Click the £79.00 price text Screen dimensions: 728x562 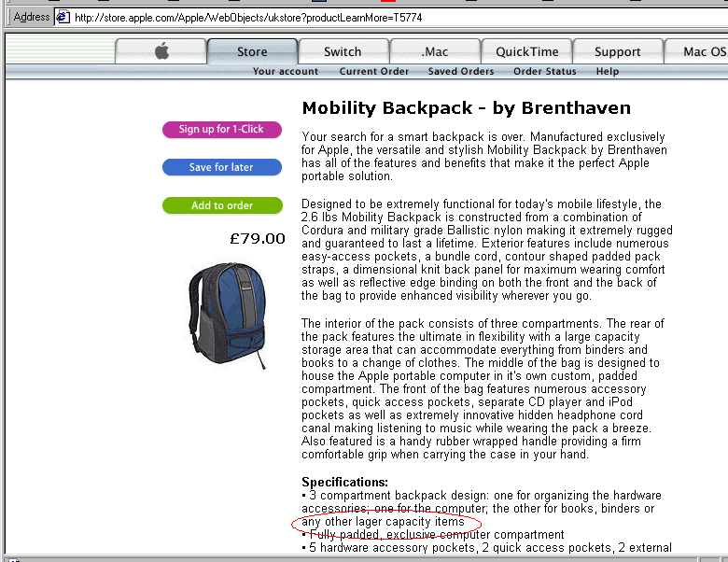[257, 239]
